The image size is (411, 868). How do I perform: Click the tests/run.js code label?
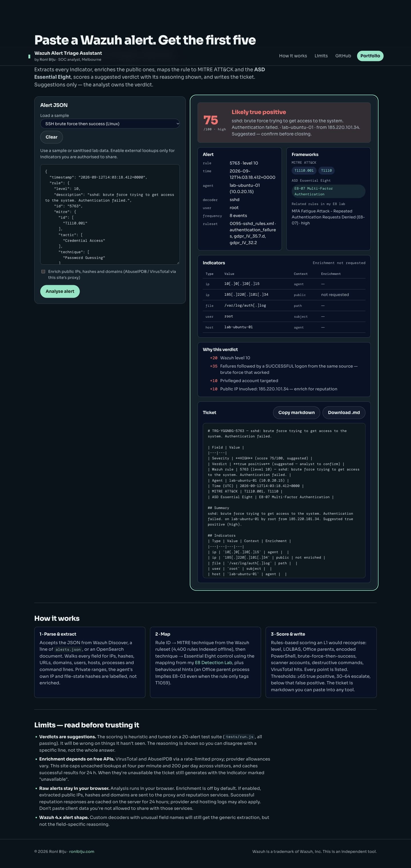239,737
